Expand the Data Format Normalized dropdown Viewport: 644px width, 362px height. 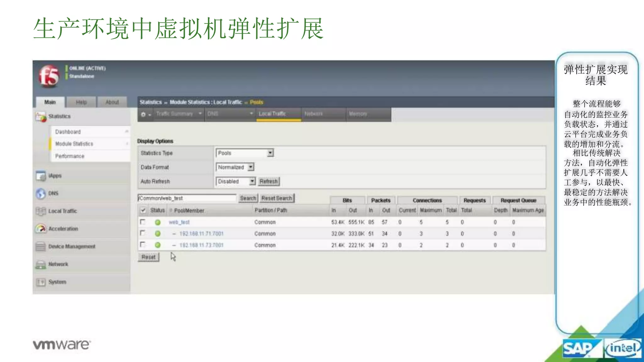click(235, 167)
